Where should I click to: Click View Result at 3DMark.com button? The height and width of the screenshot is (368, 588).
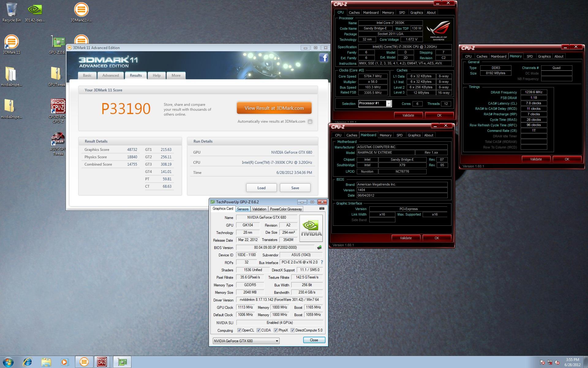click(274, 108)
